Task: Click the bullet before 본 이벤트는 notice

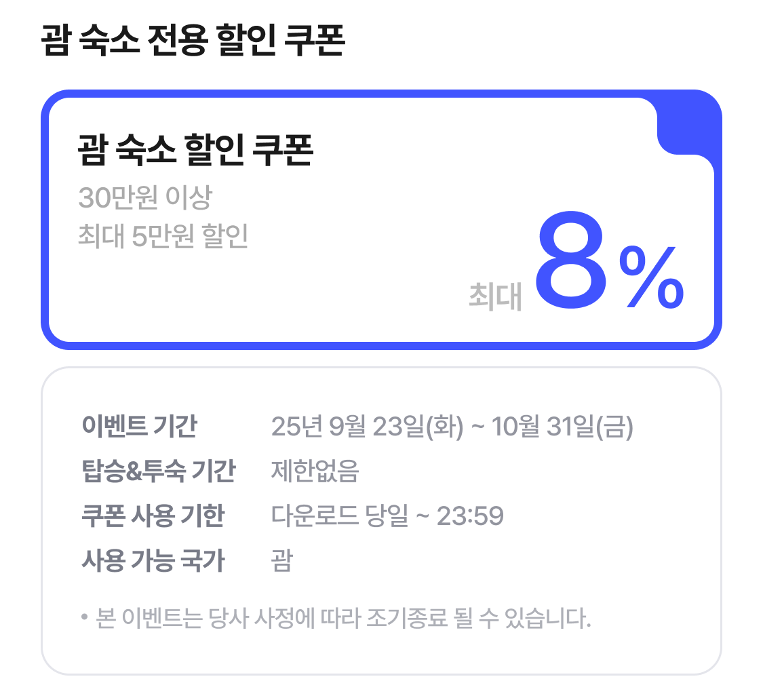Action: tap(85, 619)
